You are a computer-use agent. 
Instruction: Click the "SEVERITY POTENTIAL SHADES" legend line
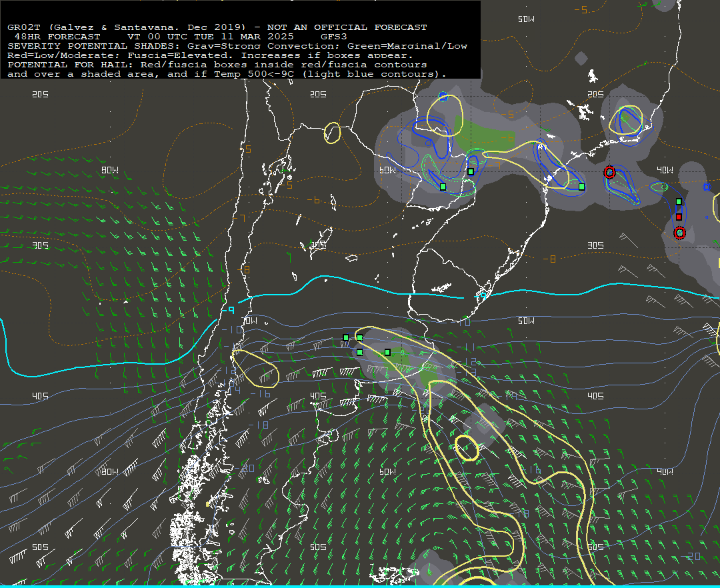(237, 46)
